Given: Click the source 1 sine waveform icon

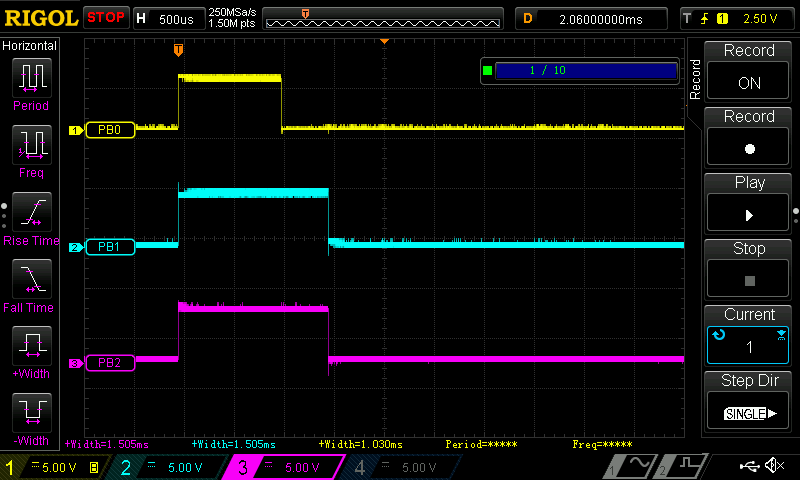Looking at the screenshot, I should pyautogui.click(x=630, y=466).
